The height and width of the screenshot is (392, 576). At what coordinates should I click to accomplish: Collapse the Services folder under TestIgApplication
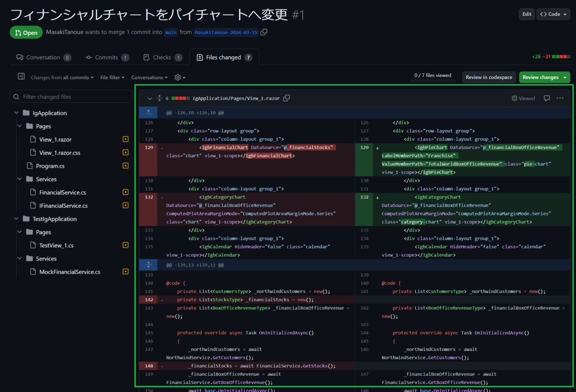pos(20,259)
